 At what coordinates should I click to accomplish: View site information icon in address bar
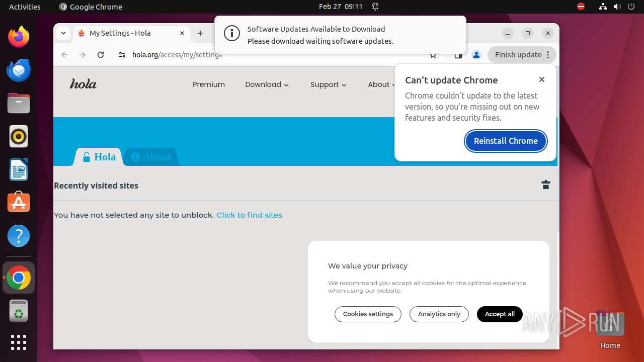point(122,55)
